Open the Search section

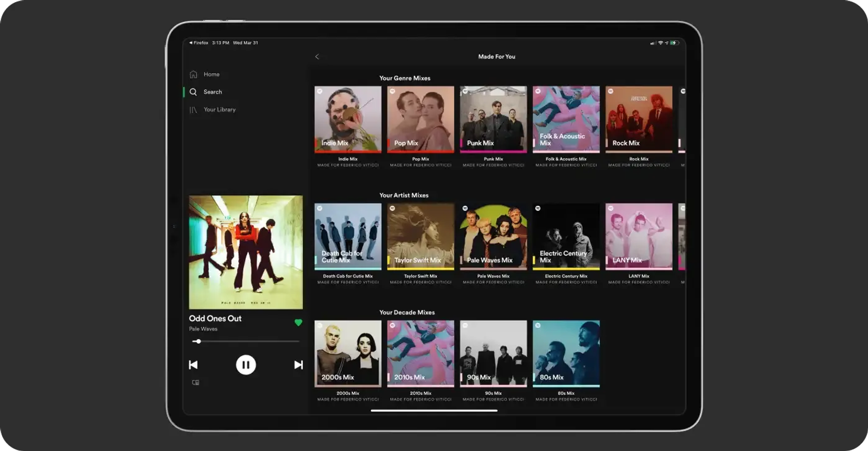(x=213, y=92)
